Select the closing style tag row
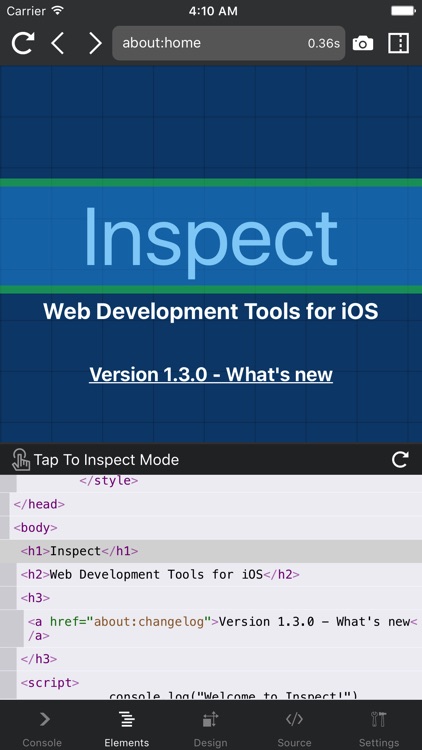 point(211,481)
